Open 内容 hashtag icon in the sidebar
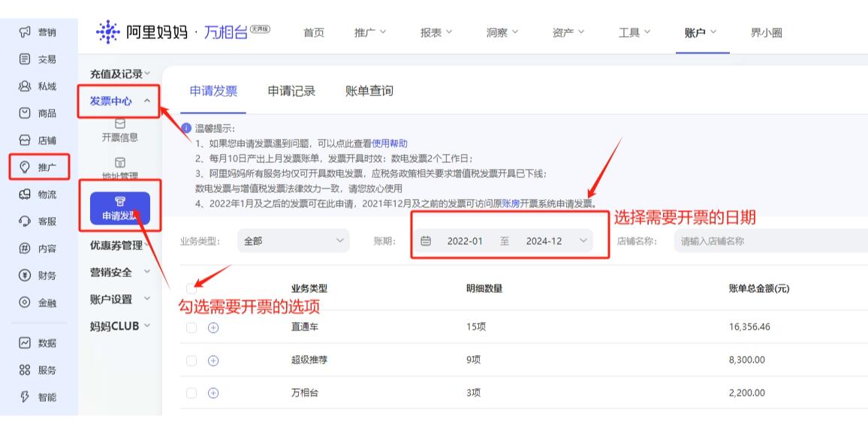 point(24,249)
